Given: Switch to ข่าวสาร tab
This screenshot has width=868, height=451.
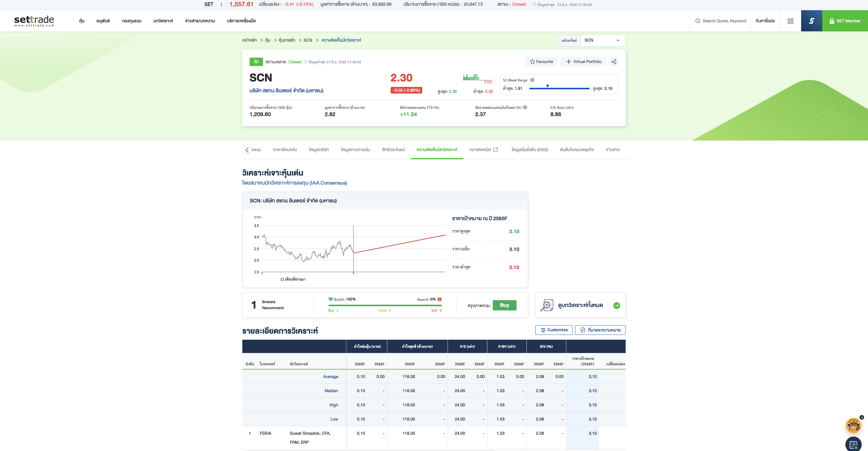Looking at the screenshot, I should (613, 150).
